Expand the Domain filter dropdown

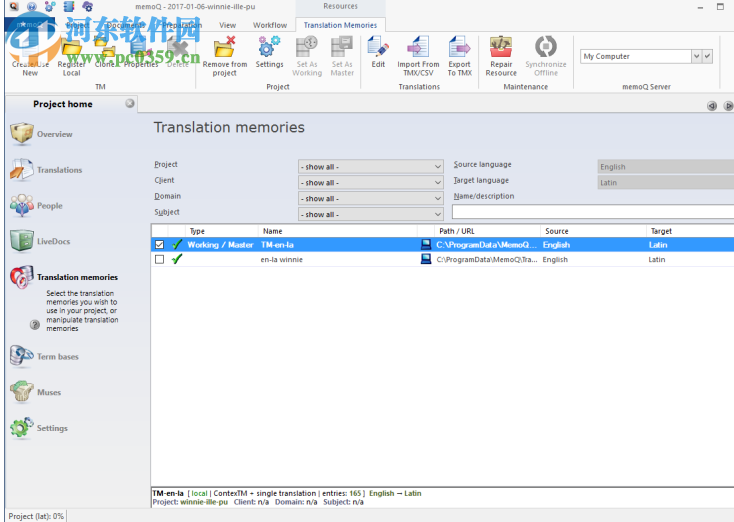click(371, 199)
